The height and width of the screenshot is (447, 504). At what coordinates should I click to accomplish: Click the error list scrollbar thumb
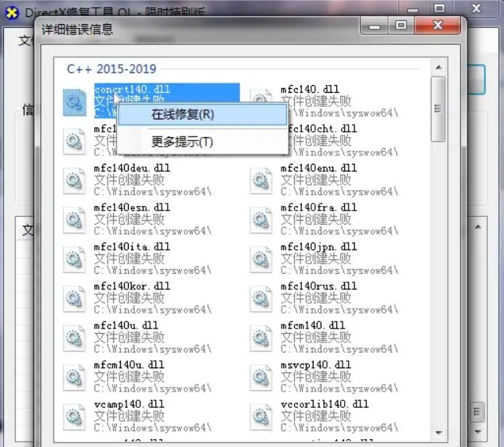(438, 109)
